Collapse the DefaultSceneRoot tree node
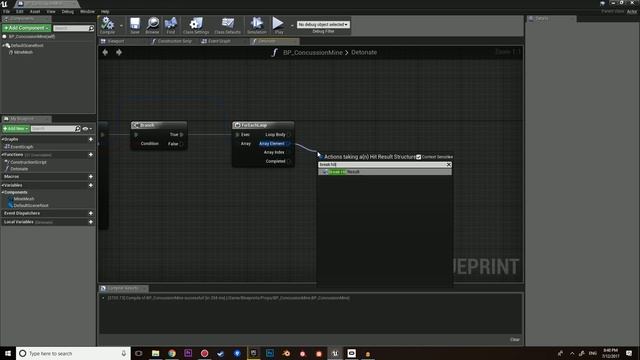This screenshot has height=360, width=640. pyautogui.click(x=3, y=45)
